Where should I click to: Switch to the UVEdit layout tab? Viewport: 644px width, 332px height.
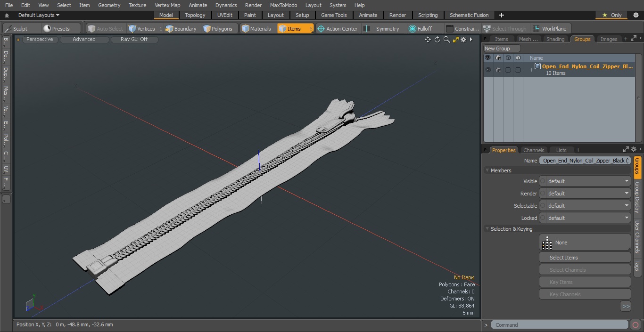tap(225, 15)
